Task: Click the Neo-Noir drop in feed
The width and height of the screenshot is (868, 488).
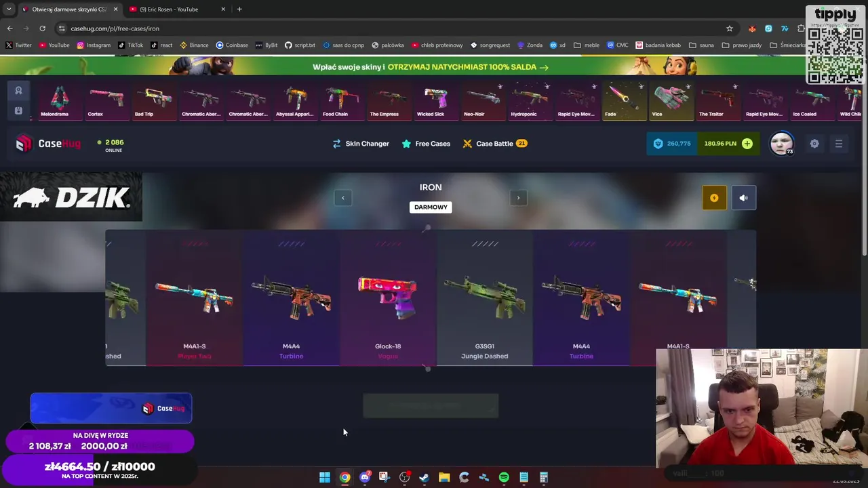Action: [482, 100]
